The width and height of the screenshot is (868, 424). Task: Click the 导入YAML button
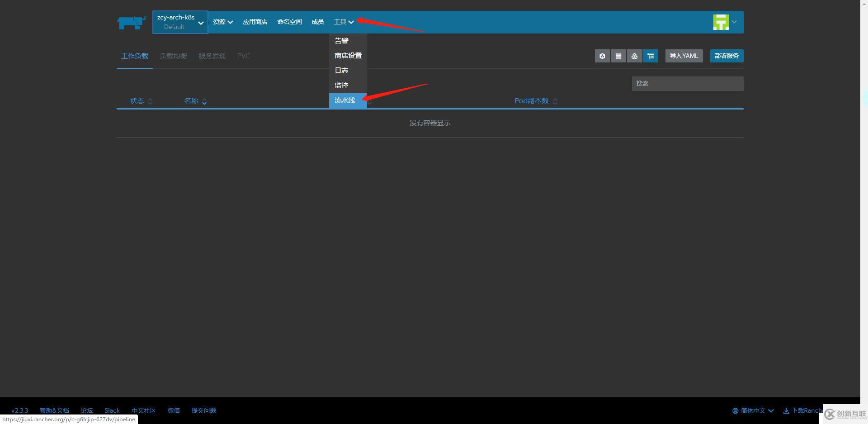[x=684, y=56]
